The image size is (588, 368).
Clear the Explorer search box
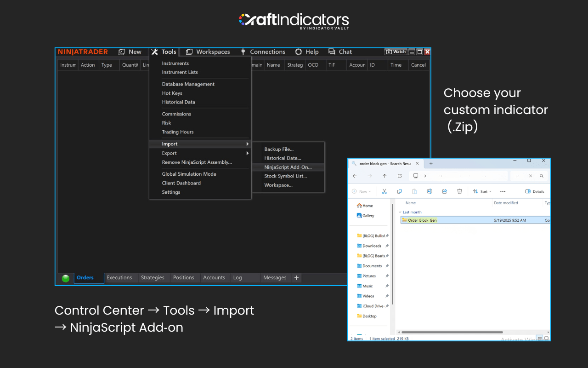[531, 176]
